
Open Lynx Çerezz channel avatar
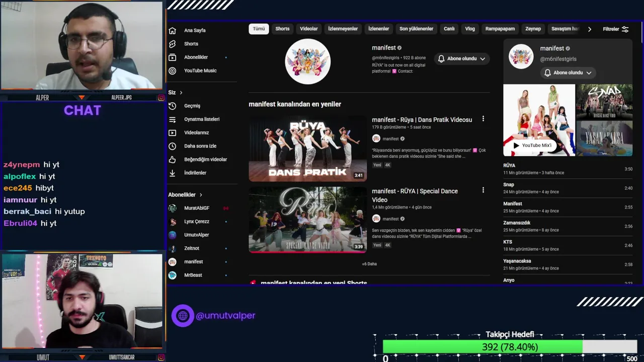(x=172, y=222)
